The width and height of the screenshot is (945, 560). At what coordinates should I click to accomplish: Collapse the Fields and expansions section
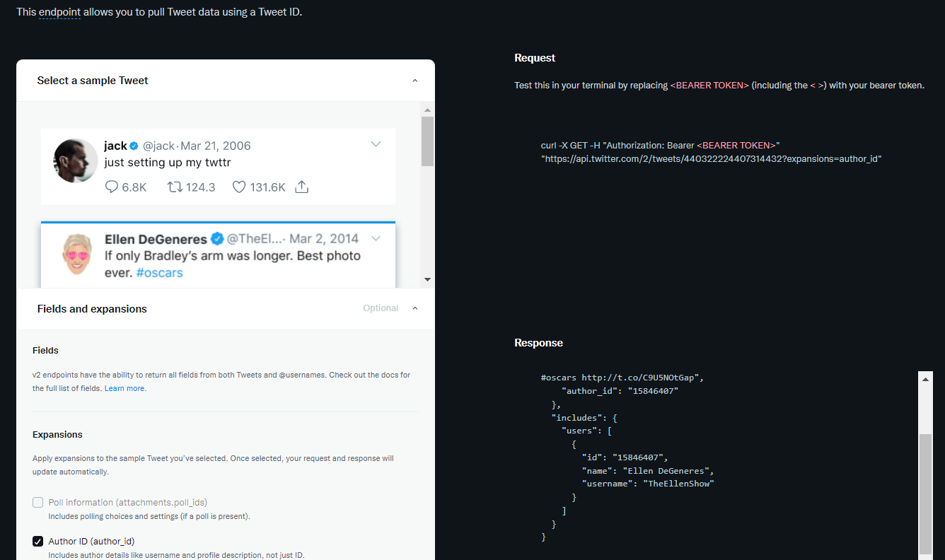tap(414, 308)
